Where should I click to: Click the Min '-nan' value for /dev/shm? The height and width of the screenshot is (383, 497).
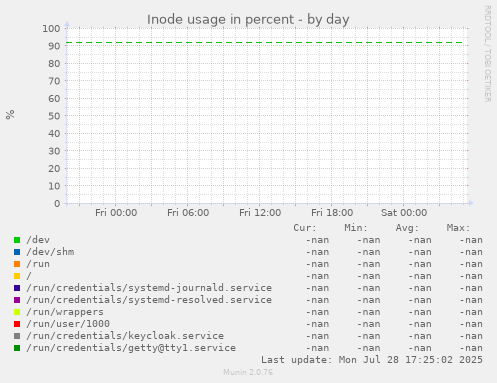(x=369, y=252)
